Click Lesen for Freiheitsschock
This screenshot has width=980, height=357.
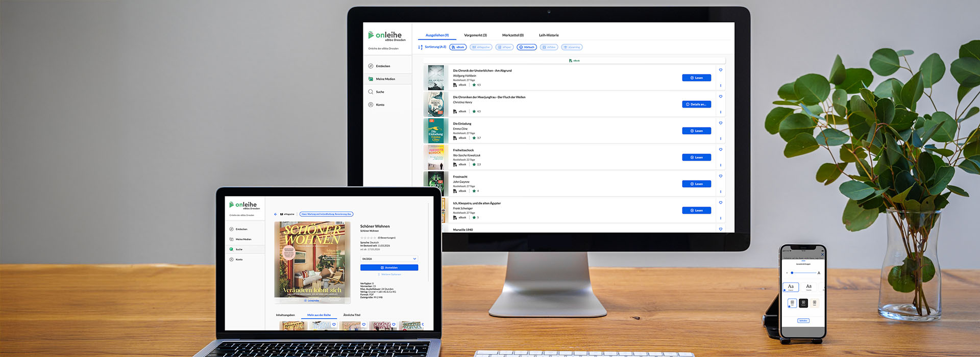[697, 158]
